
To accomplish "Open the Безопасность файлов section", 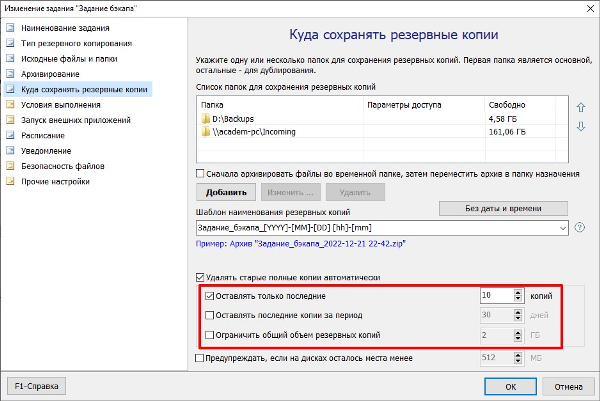I will point(62,166).
